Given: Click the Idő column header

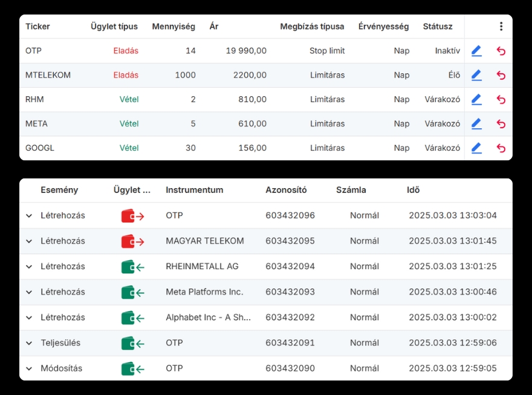Looking at the screenshot, I should pyautogui.click(x=413, y=190).
